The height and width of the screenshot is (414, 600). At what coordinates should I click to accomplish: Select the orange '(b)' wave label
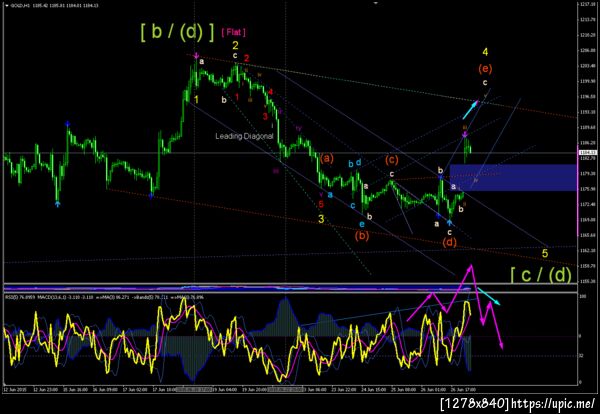point(362,235)
